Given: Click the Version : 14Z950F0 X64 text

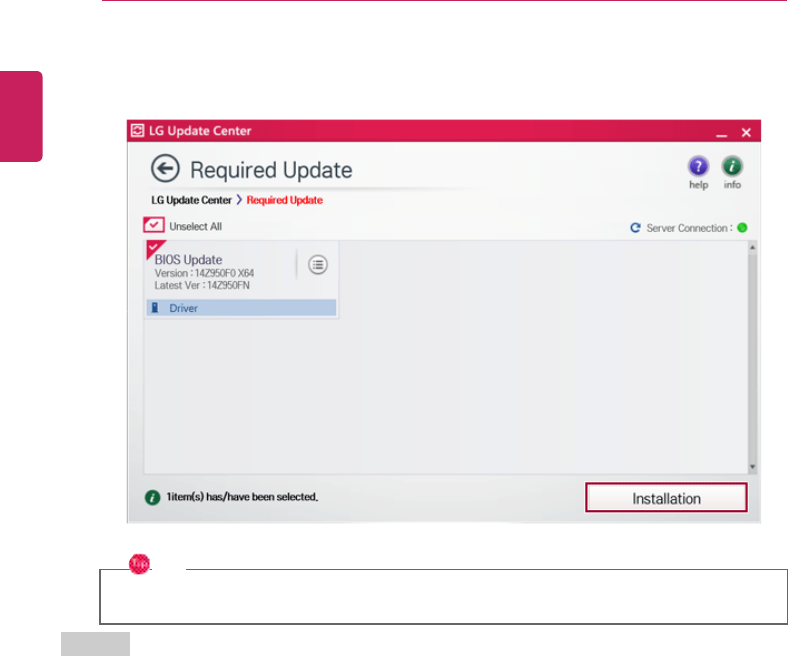Looking at the screenshot, I should pos(204,273).
